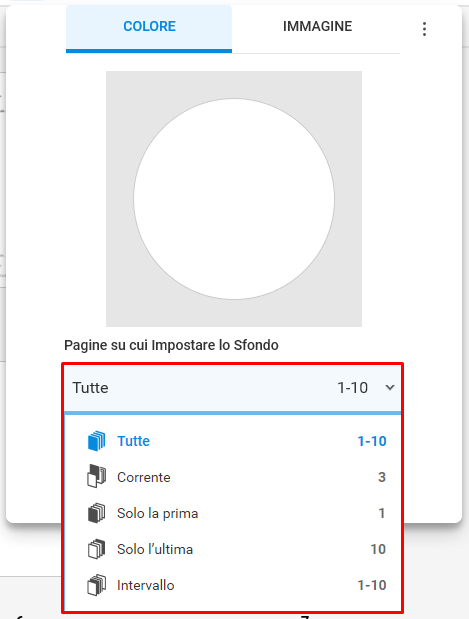
Task: Click the Corrente page icon
Action: coord(96,476)
